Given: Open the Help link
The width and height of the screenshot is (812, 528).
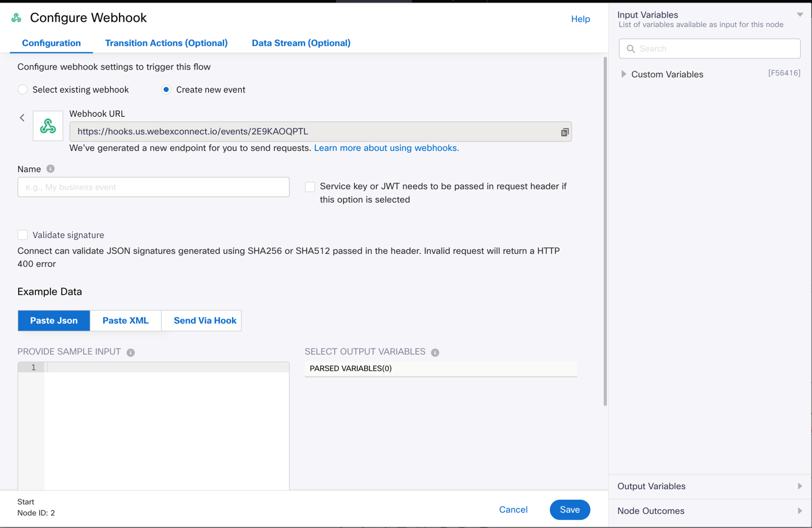Looking at the screenshot, I should click(x=580, y=19).
